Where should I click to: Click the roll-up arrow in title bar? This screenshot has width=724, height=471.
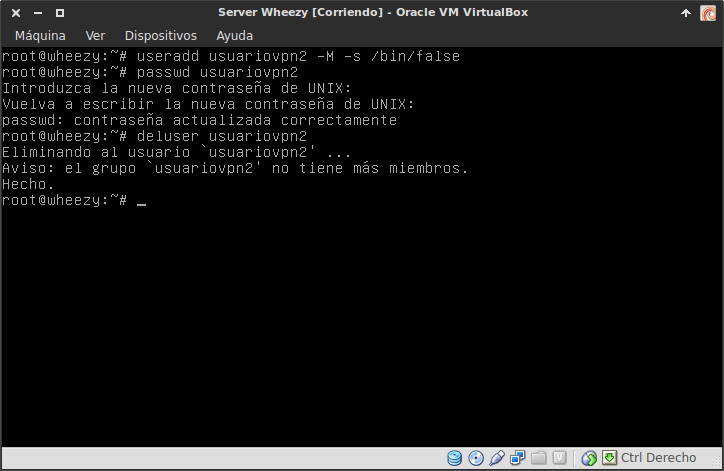(685, 12)
